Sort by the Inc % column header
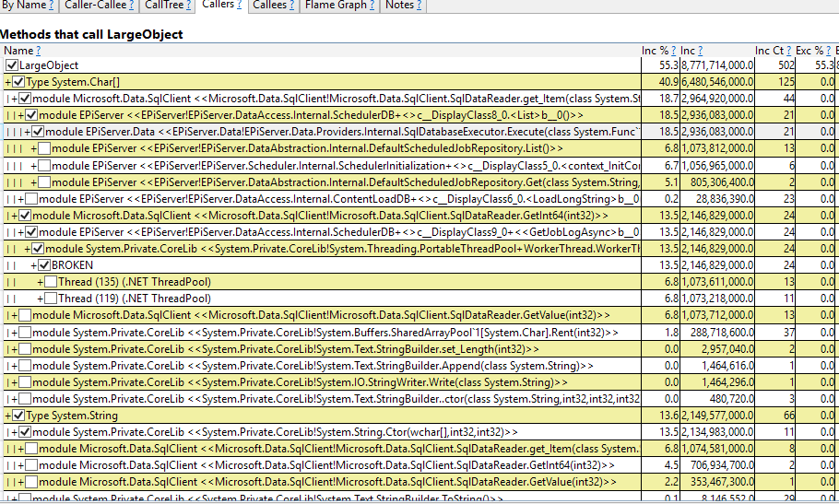The image size is (839, 504). 655,50
